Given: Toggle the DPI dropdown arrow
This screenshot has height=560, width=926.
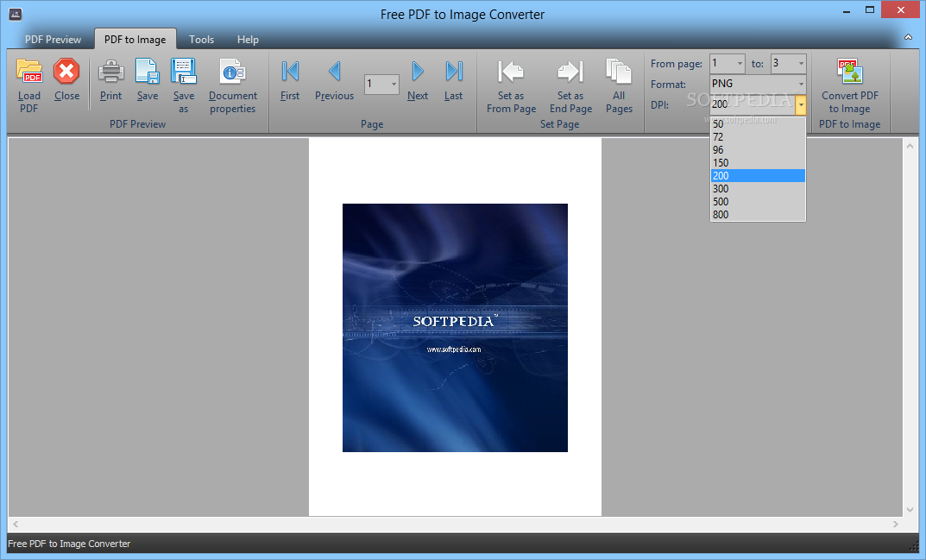Looking at the screenshot, I should pyautogui.click(x=801, y=104).
